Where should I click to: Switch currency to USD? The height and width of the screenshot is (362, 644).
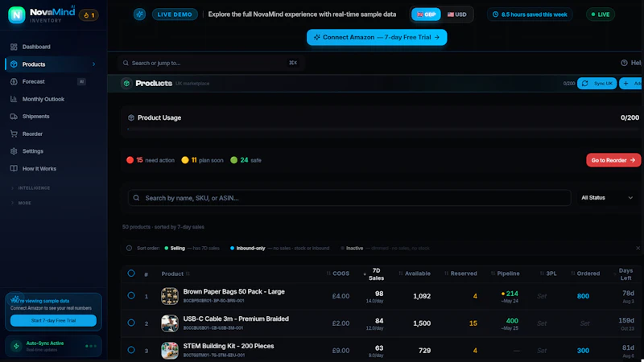456,14
